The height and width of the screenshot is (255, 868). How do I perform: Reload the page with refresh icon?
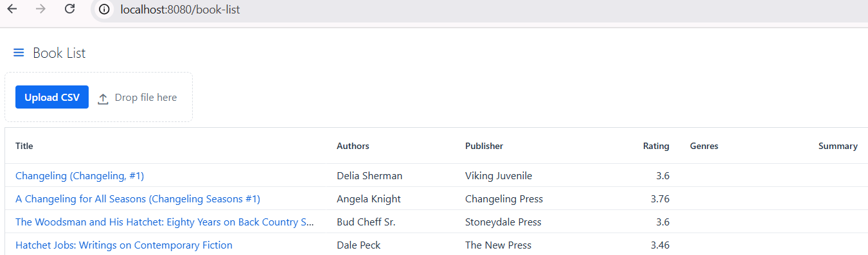point(70,10)
